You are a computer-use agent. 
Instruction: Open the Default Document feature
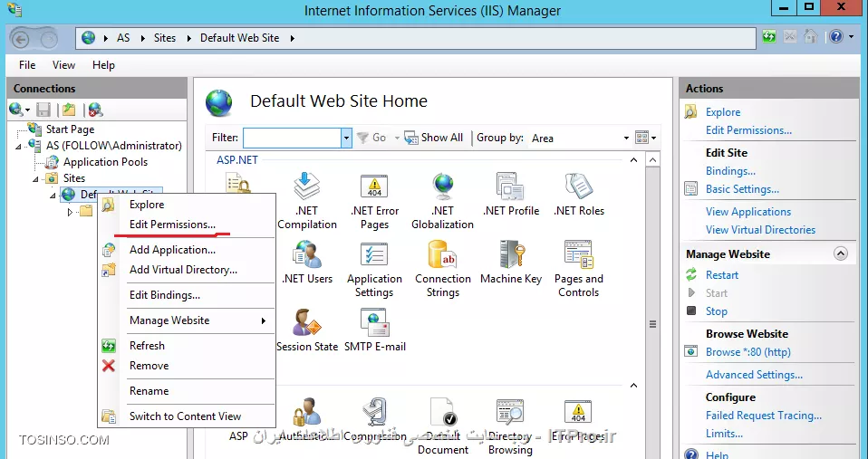pyautogui.click(x=443, y=426)
